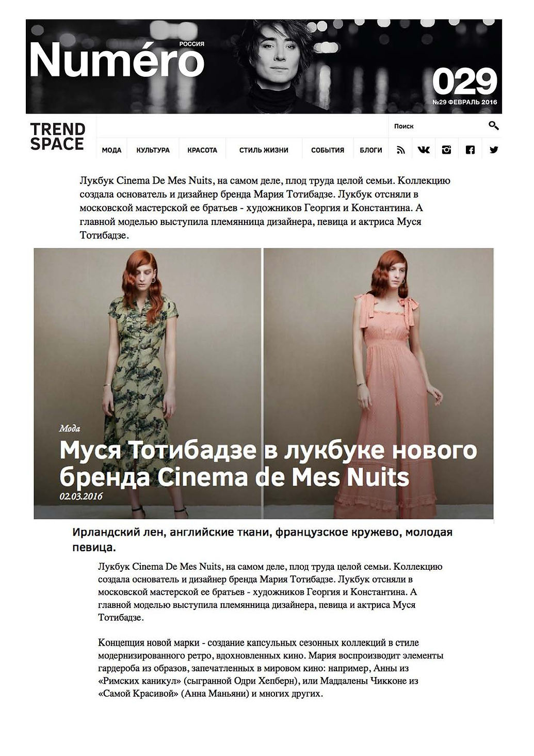The image size is (534, 756).
Task: Open the Facebook icon
Action: [470, 150]
